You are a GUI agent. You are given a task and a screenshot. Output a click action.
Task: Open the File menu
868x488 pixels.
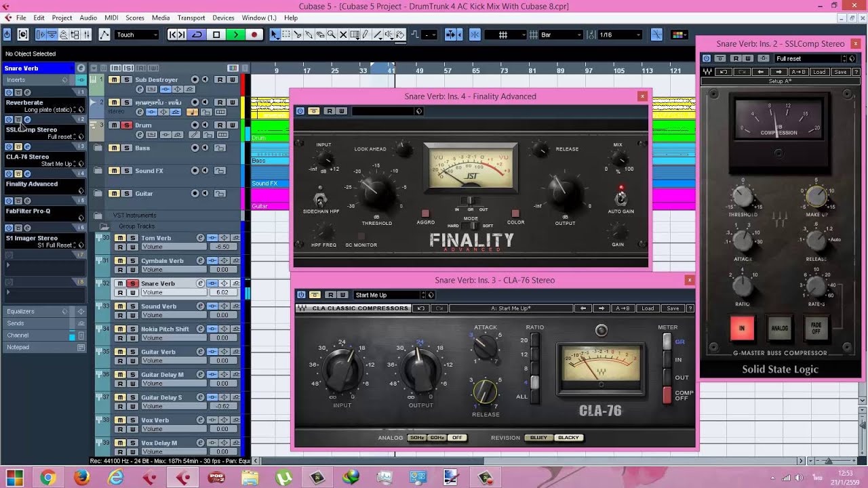tap(20, 18)
